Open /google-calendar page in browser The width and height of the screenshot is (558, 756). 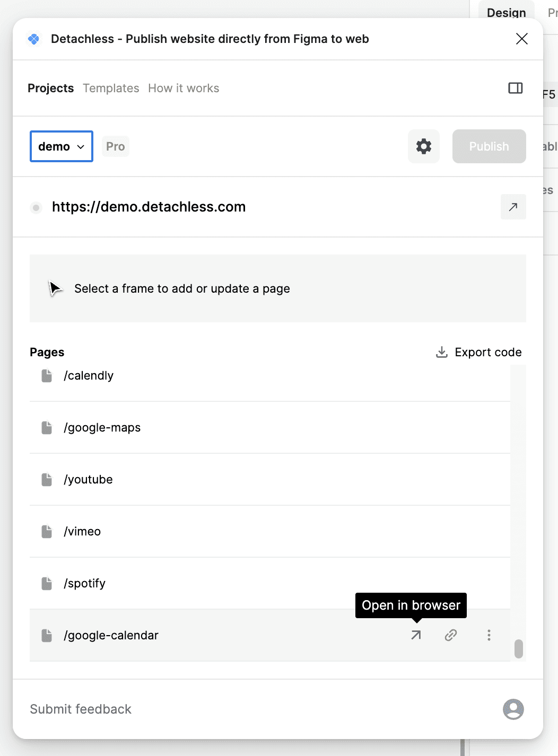pos(416,635)
